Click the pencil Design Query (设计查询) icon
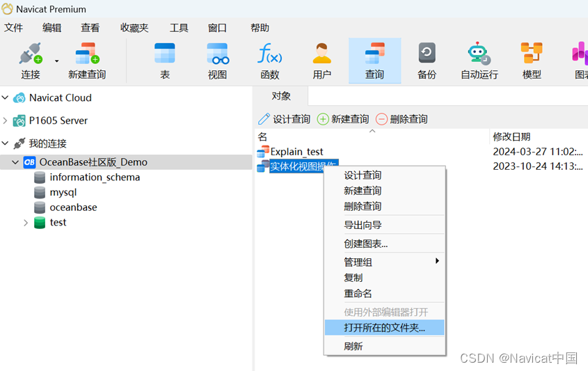The height and width of the screenshot is (371, 588). (264, 119)
